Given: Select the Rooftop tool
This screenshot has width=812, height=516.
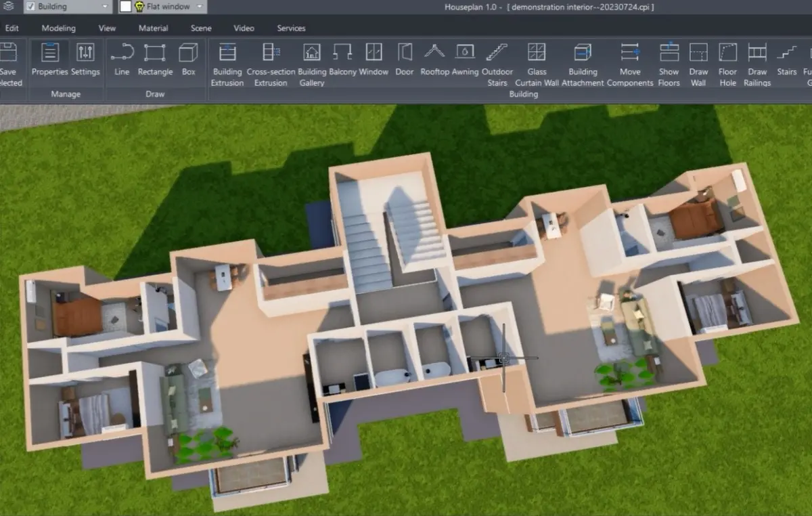Looking at the screenshot, I should (434, 60).
